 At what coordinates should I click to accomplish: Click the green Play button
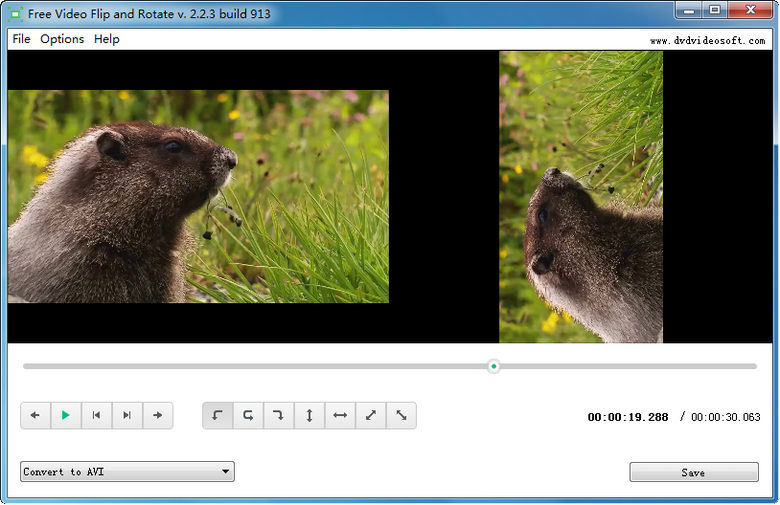tap(66, 415)
